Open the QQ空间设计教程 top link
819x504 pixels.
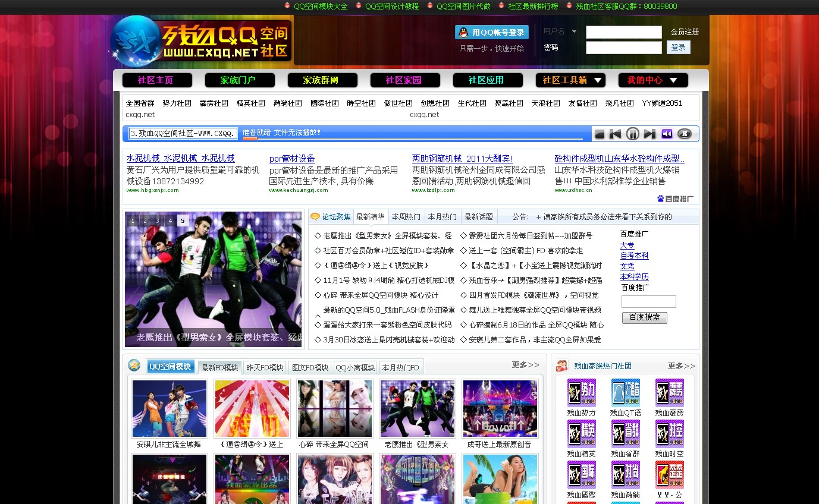tap(392, 7)
